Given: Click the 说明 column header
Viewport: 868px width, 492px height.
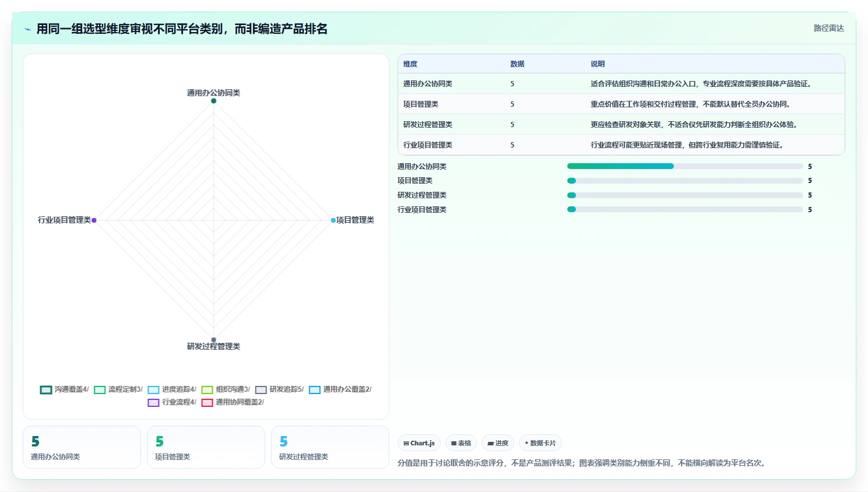Looking at the screenshot, I should 598,64.
